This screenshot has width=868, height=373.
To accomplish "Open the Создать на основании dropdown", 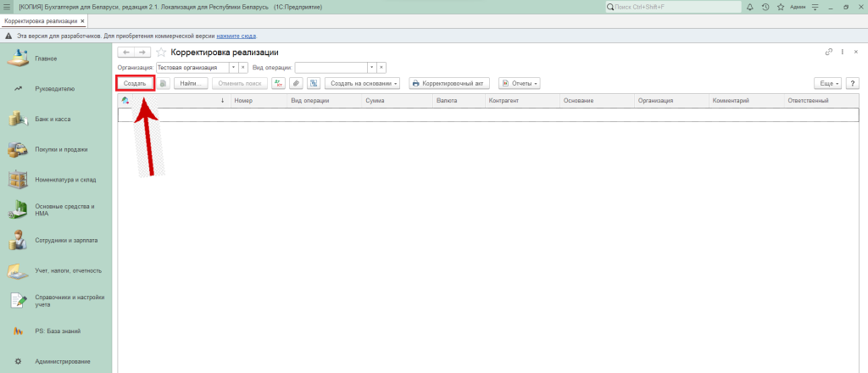I will pyautogui.click(x=364, y=83).
